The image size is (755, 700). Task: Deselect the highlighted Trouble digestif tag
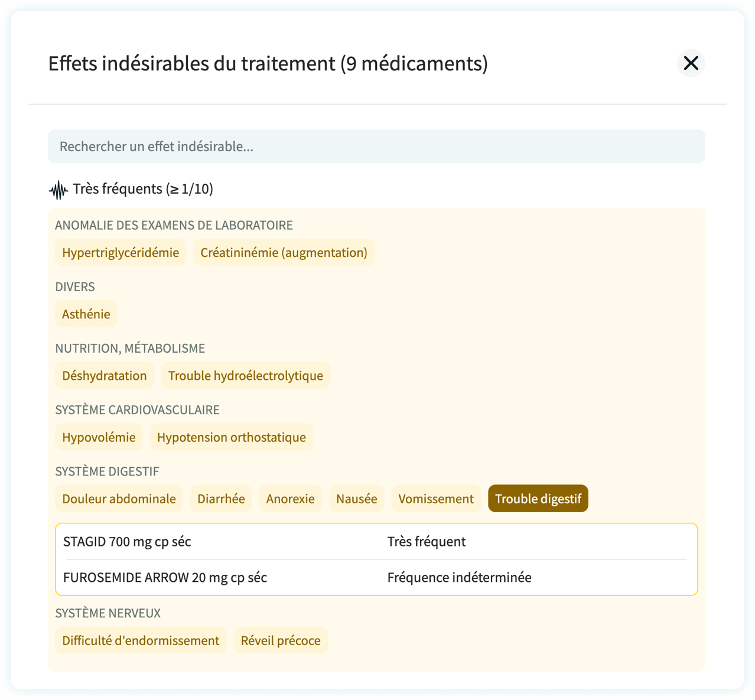coord(538,499)
